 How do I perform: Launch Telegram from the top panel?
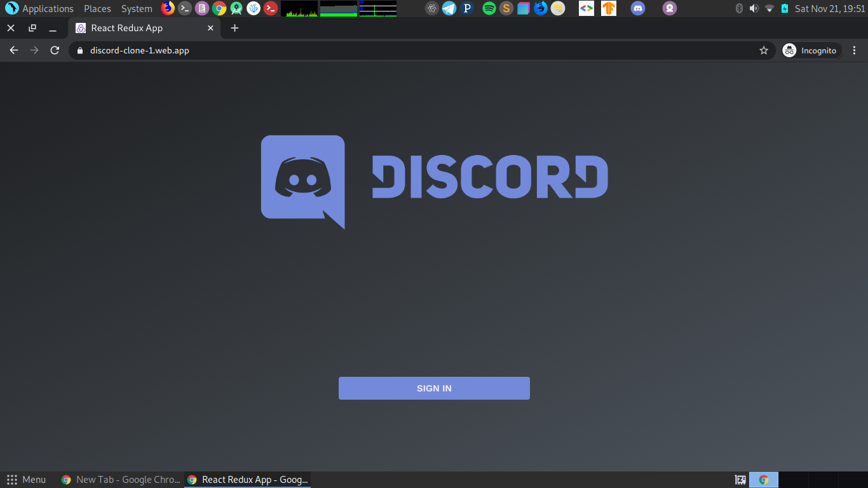click(449, 8)
